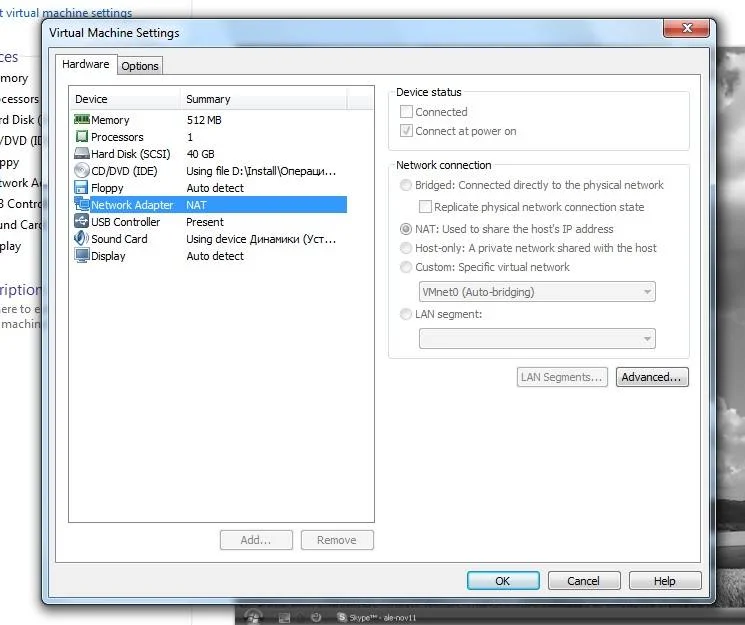Click the Floppy device icon

pyautogui.click(x=82, y=187)
